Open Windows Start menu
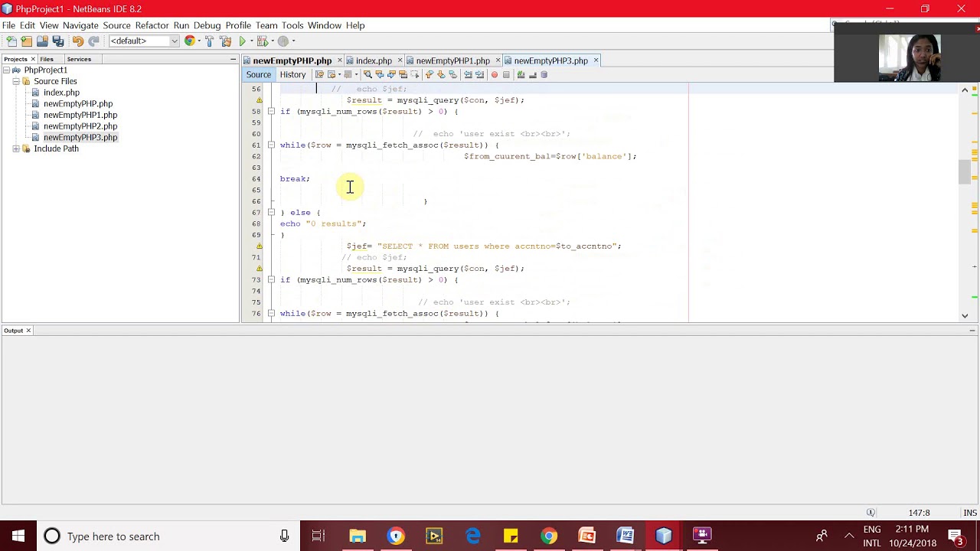This screenshot has height=551, width=980. 18,536
